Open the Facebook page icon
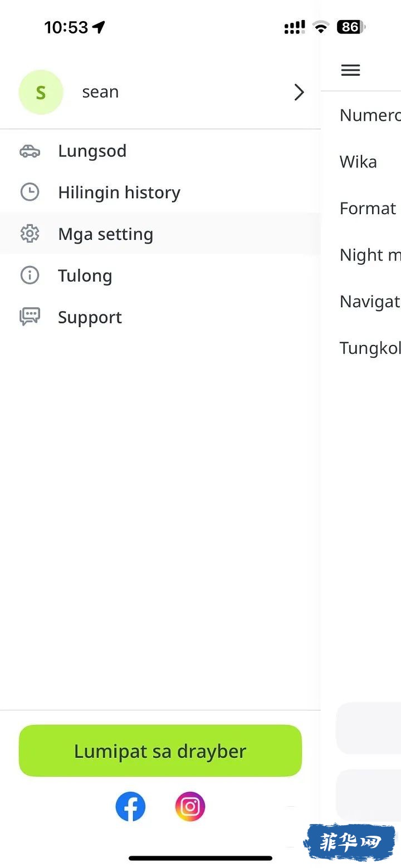The height and width of the screenshot is (868, 401). click(x=130, y=806)
